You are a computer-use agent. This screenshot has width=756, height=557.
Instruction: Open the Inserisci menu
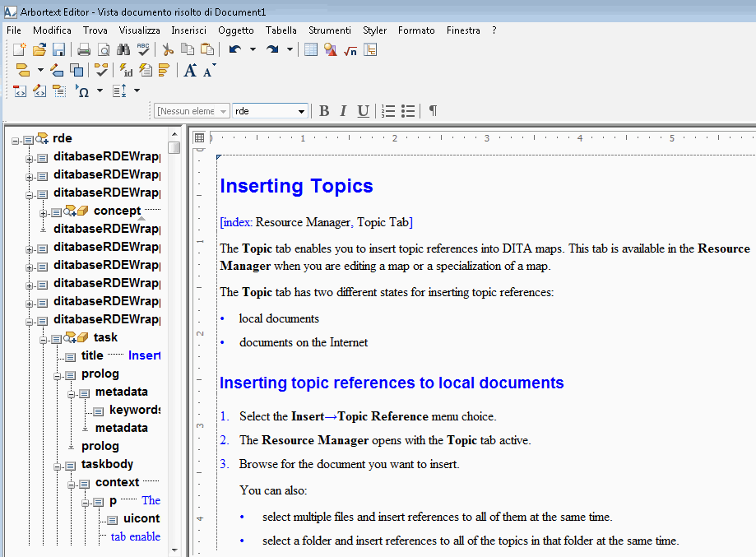tap(189, 30)
